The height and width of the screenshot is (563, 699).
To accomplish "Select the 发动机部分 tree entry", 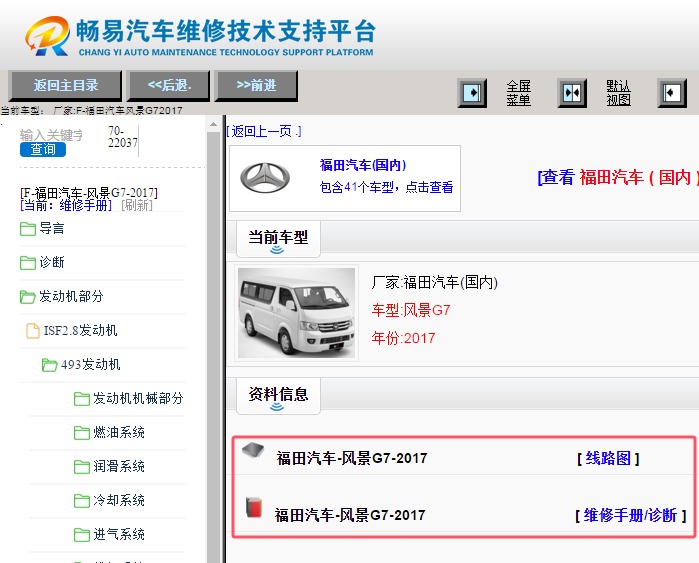I will point(71,296).
